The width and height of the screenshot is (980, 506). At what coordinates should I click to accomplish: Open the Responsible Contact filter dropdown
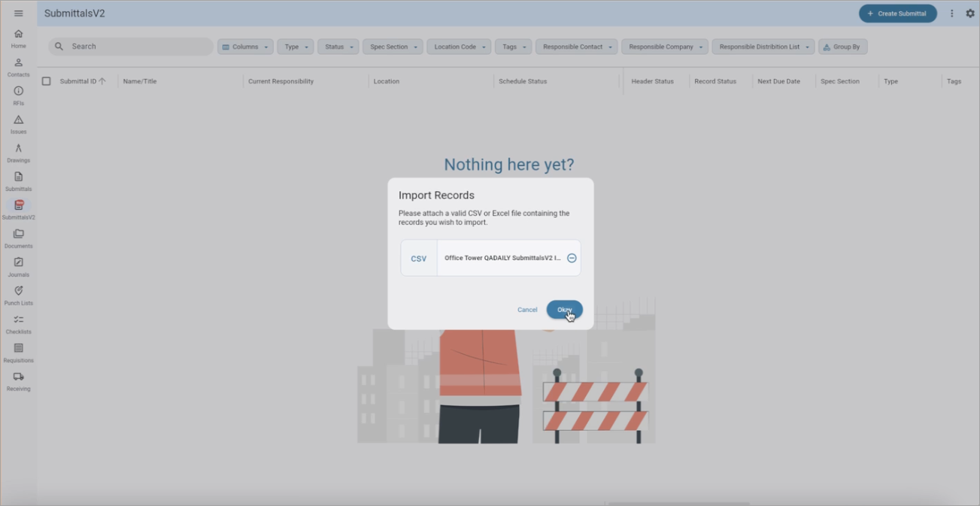pos(577,47)
